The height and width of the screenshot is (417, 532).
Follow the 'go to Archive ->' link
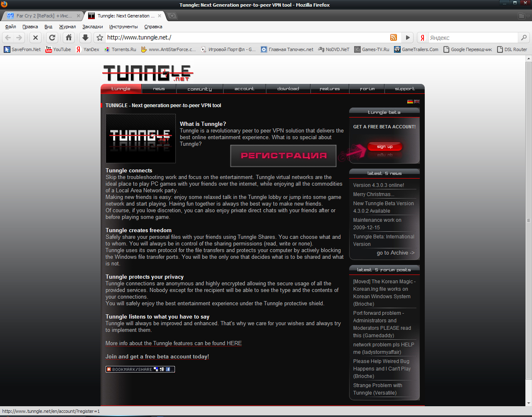click(x=395, y=253)
